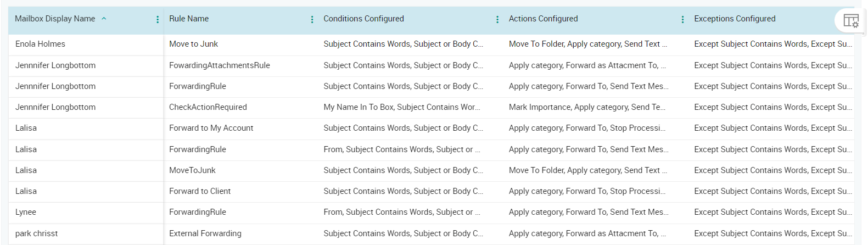Click the Lynee mailbox name cell

click(26, 212)
